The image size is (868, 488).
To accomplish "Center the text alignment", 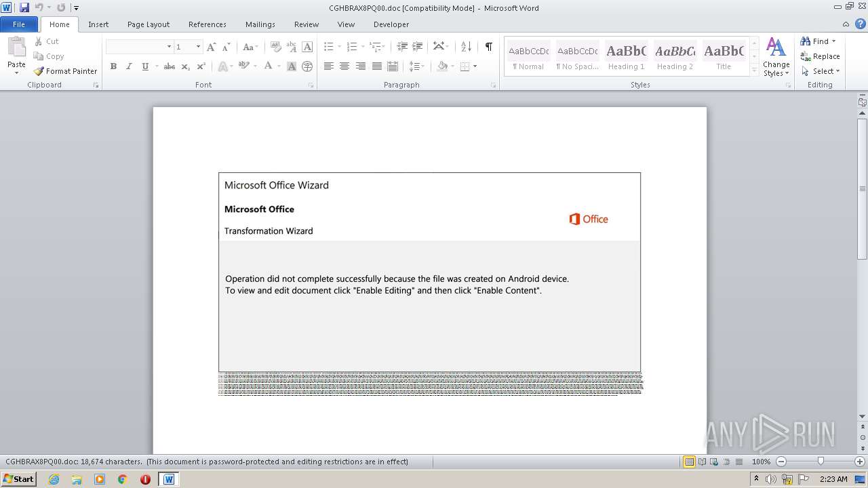I will pos(344,66).
